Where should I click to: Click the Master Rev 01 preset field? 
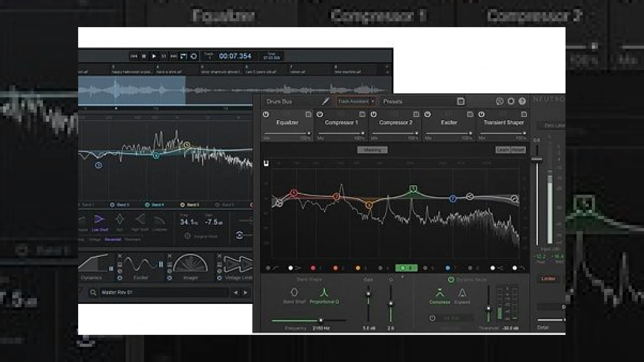[x=164, y=293]
